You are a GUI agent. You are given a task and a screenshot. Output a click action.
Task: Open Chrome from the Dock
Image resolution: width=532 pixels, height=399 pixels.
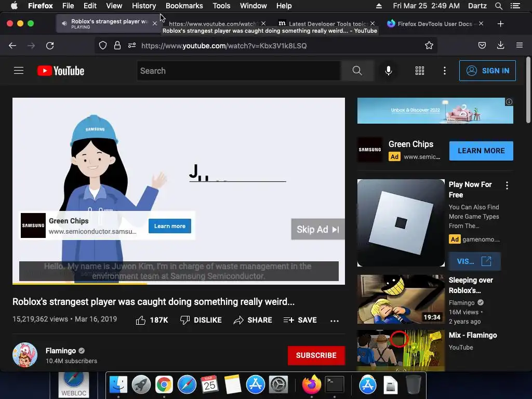tap(164, 385)
